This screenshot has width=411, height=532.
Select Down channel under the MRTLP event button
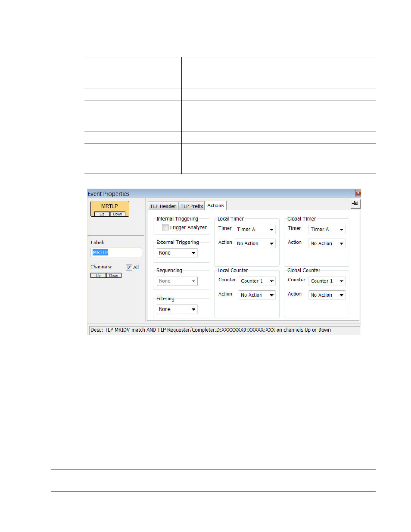(x=118, y=214)
